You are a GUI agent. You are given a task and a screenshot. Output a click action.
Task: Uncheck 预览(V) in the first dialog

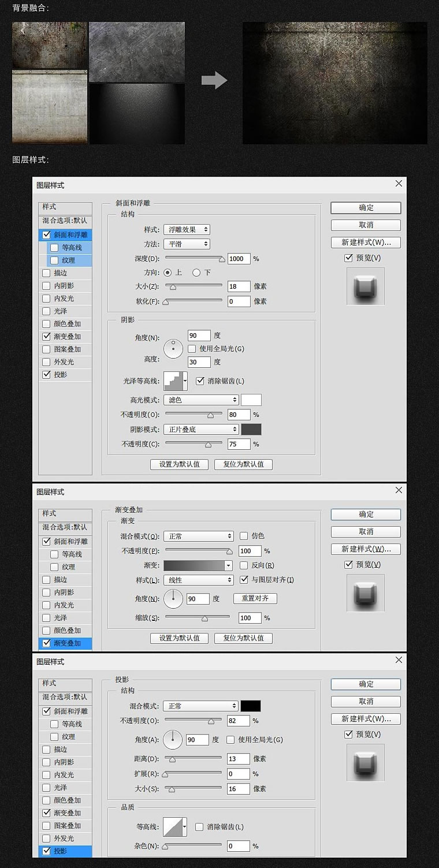[x=348, y=258]
